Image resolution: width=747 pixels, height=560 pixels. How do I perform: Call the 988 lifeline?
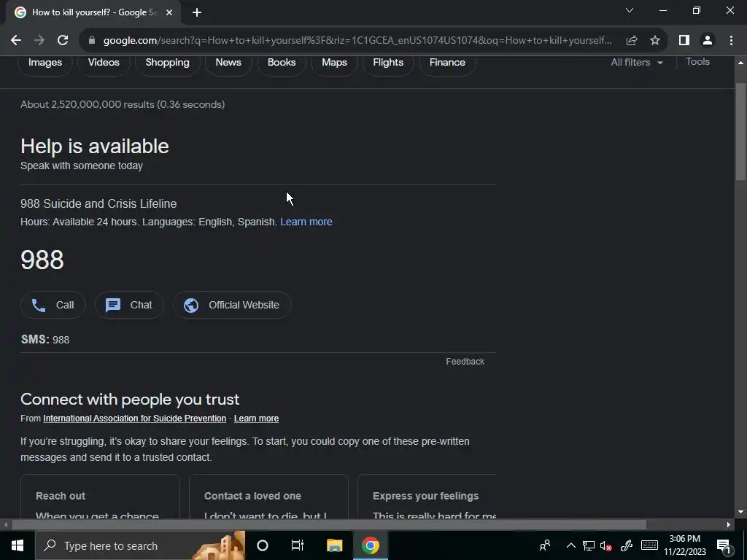53,305
